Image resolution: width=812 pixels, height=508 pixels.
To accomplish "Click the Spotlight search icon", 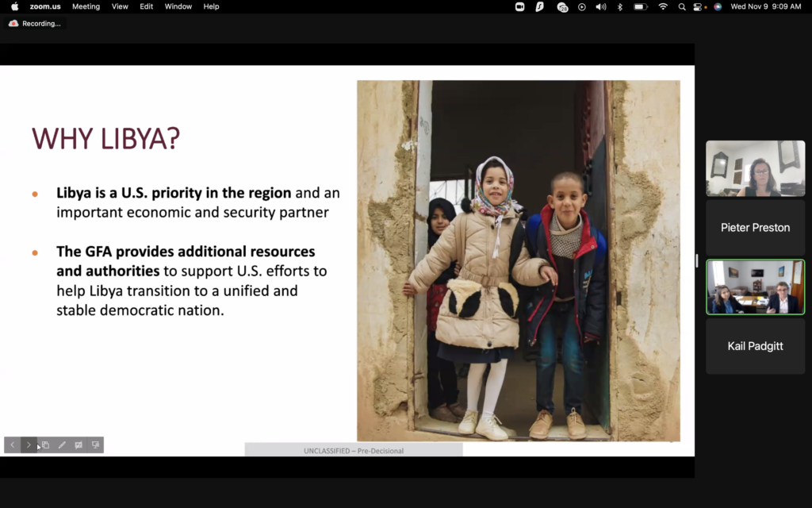I will tap(682, 6).
